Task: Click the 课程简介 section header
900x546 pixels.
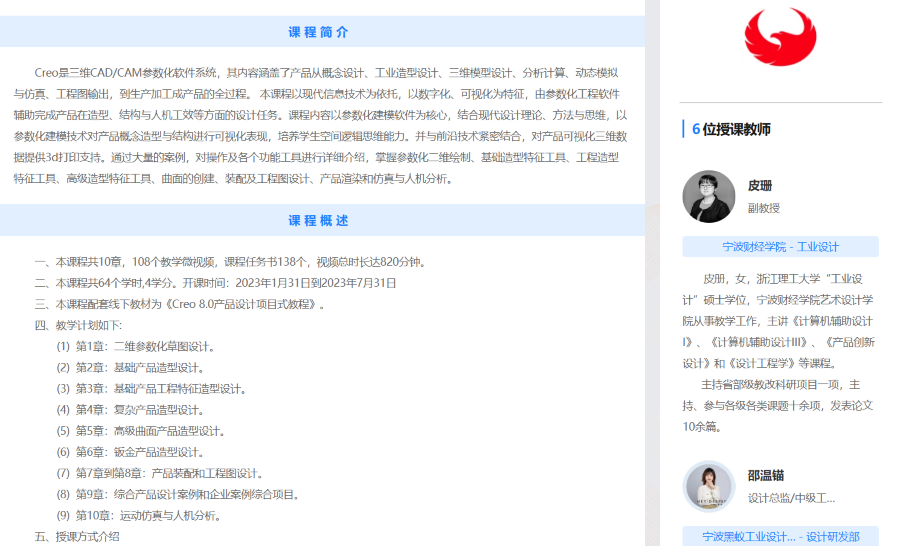Action: 319,32
